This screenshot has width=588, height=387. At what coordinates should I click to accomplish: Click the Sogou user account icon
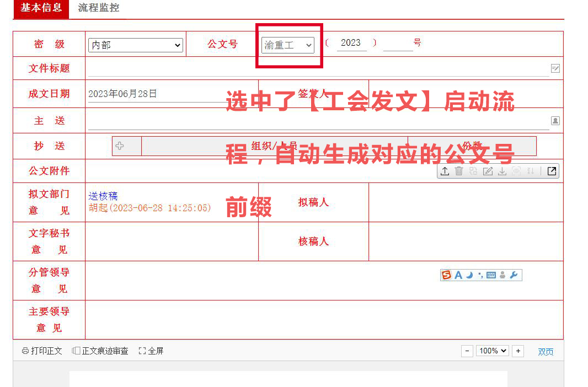tap(503, 275)
